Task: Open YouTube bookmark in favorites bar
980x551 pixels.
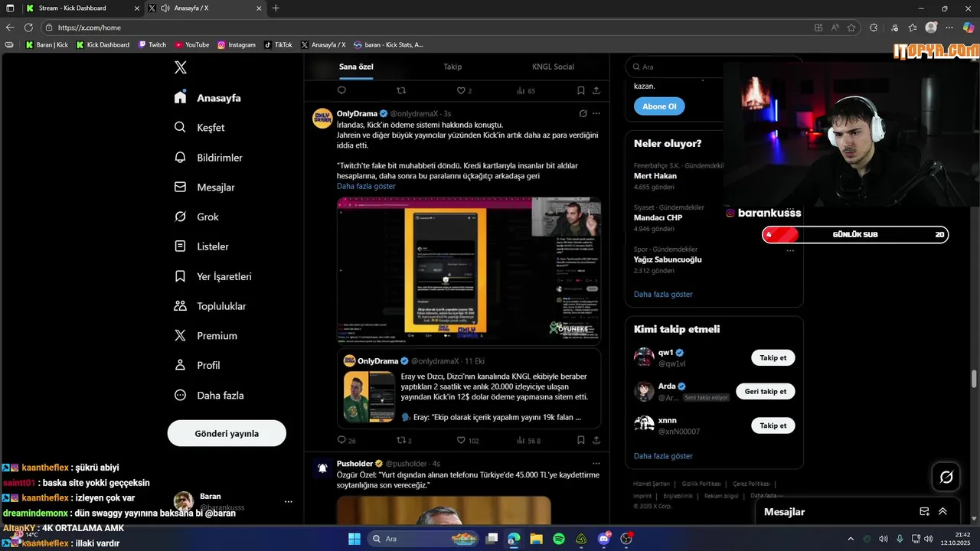Action: pos(191,45)
